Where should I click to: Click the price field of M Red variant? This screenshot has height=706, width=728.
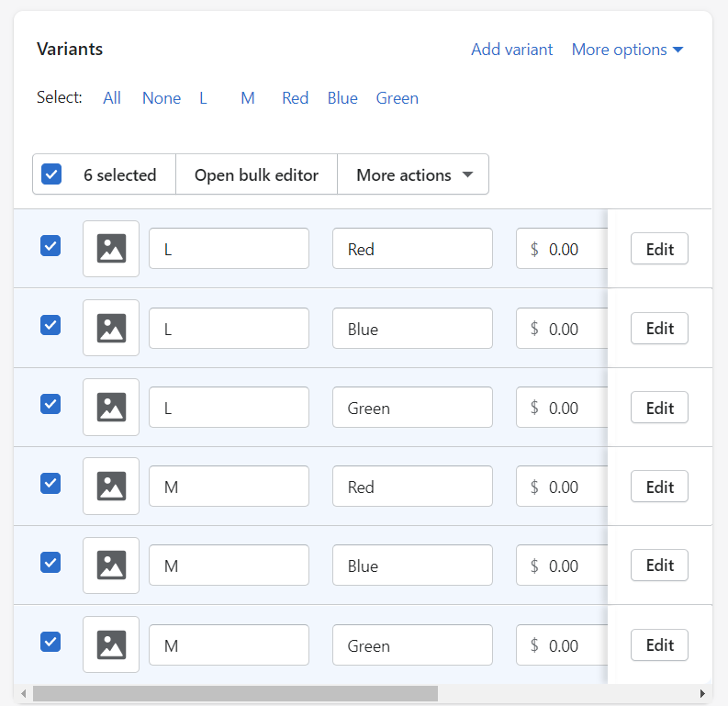[x=562, y=487]
